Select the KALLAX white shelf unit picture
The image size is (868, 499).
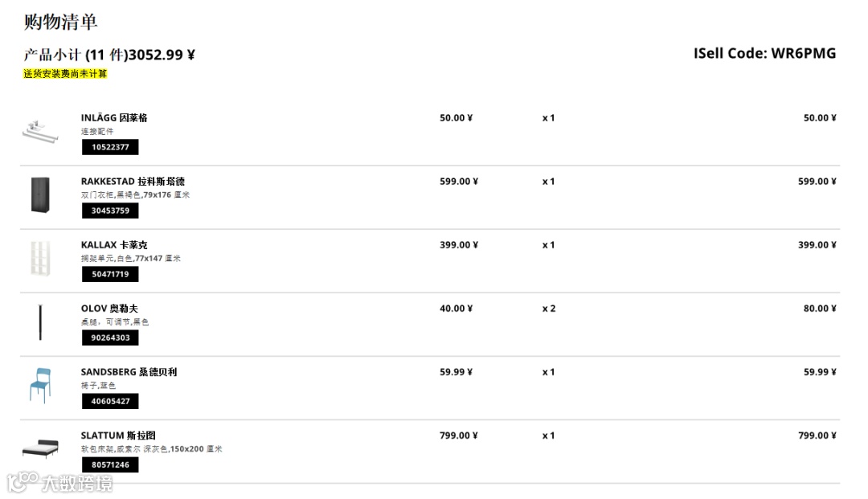tap(40, 259)
